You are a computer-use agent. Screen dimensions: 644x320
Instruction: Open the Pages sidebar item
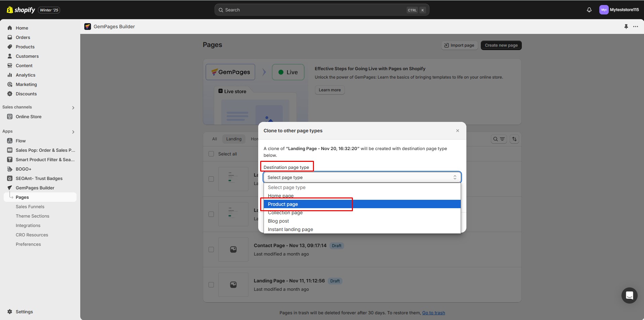pyautogui.click(x=40, y=197)
